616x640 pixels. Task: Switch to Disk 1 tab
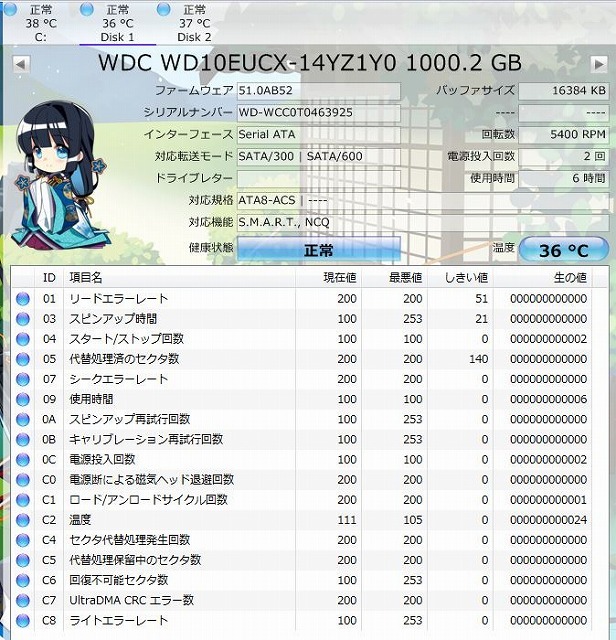click(117, 23)
